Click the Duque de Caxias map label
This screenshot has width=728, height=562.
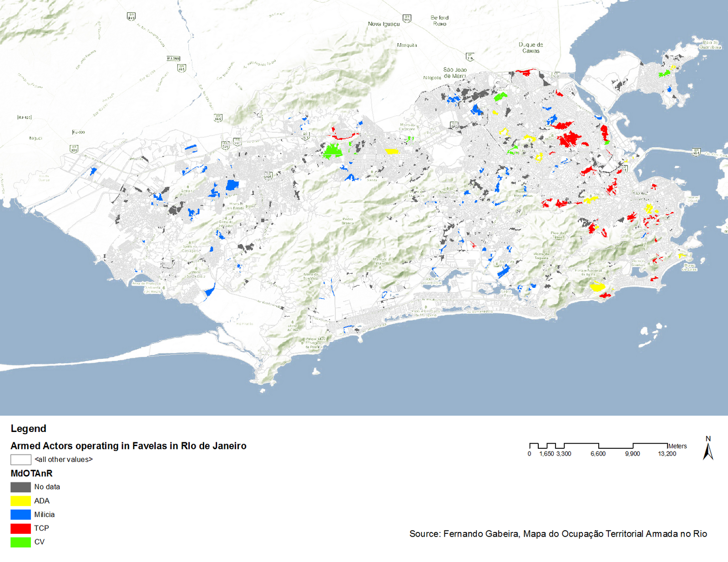tap(531, 48)
